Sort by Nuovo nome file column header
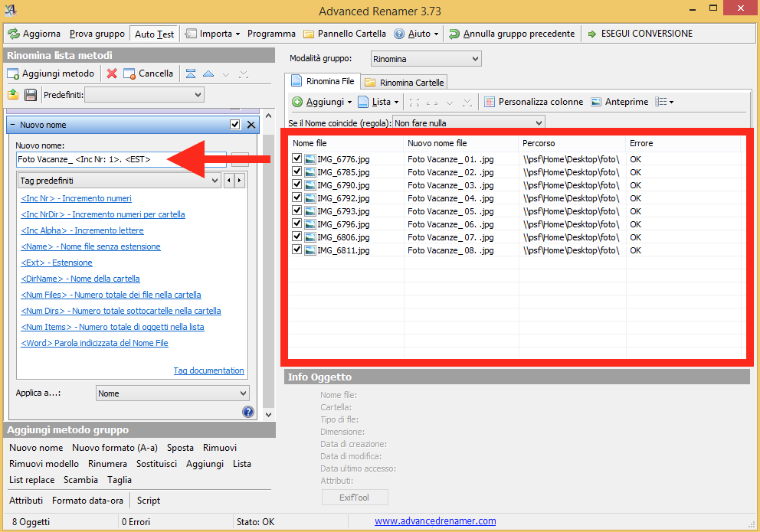The image size is (760, 532). pos(461,143)
